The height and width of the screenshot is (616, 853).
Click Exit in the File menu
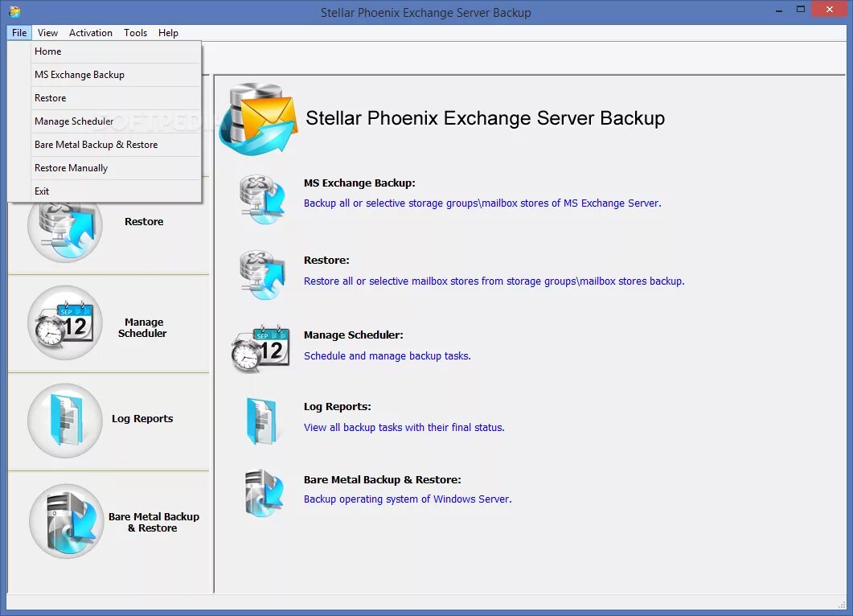[117, 191]
